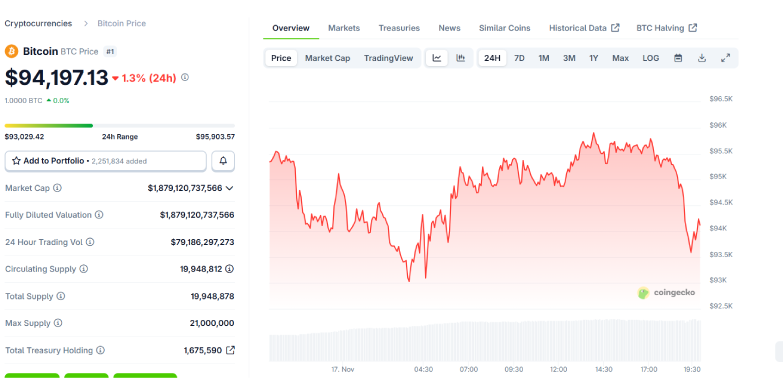Open the Circulating Supply label info icon
Viewport: 783px width, 388px height.
(84, 269)
